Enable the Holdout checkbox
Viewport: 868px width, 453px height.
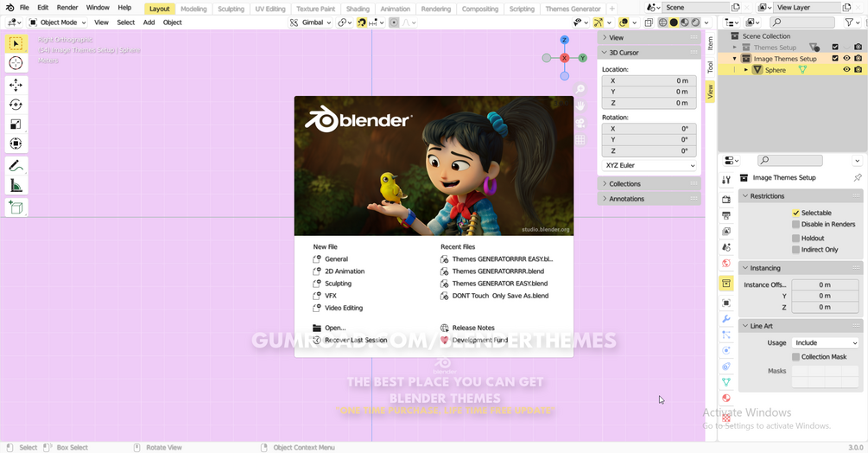pyautogui.click(x=795, y=238)
